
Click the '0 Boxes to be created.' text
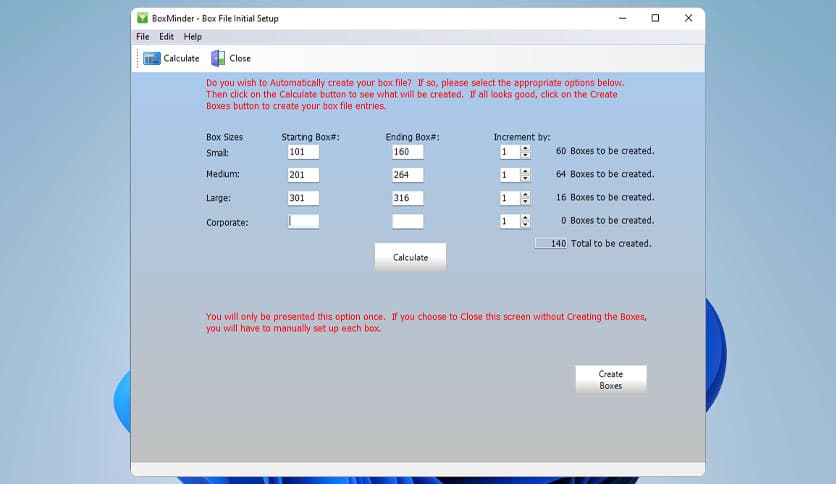tap(607, 220)
